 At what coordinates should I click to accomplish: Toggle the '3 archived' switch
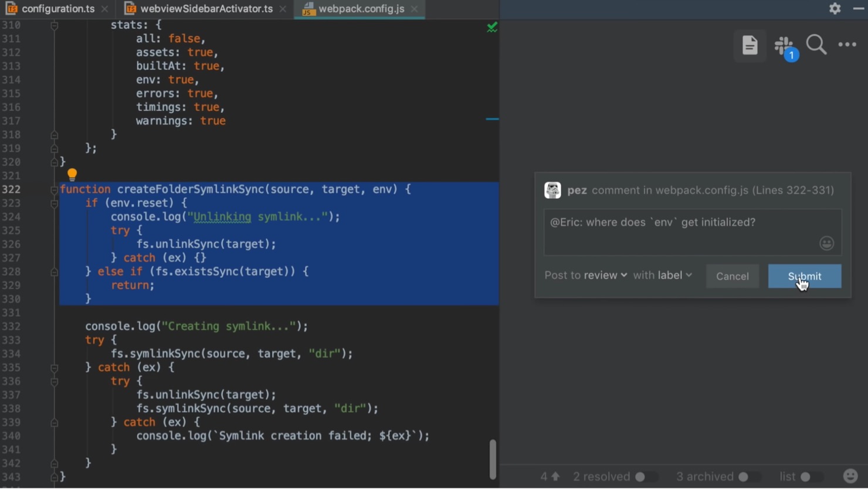(x=749, y=477)
